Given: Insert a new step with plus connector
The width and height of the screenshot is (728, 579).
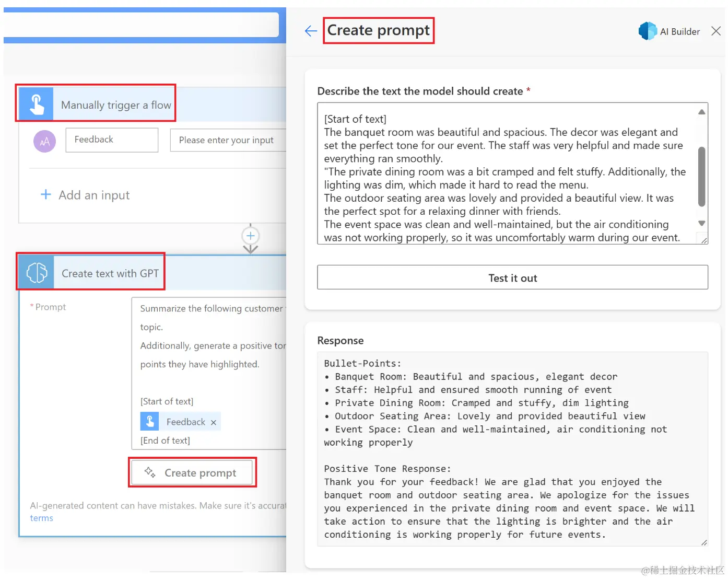Looking at the screenshot, I should pyautogui.click(x=251, y=236).
